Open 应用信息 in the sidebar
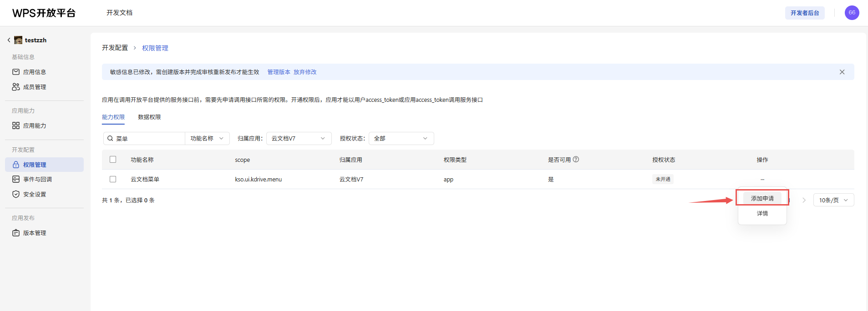 35,72
